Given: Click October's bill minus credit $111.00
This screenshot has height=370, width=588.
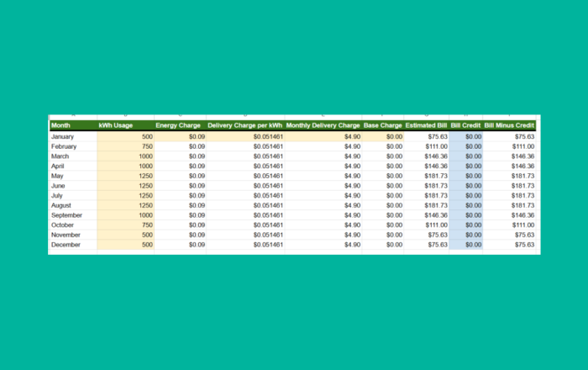Looking at the screenshot, I should coord(509,225).
